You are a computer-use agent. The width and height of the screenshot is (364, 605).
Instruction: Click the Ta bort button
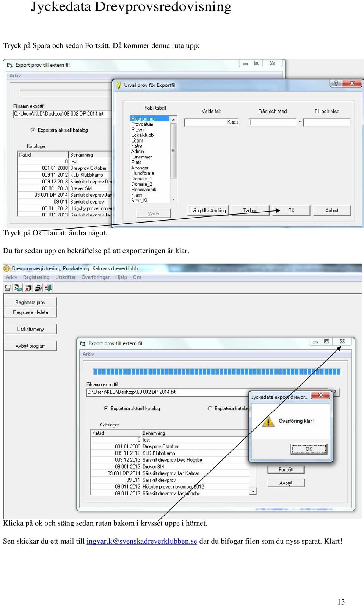250,210
